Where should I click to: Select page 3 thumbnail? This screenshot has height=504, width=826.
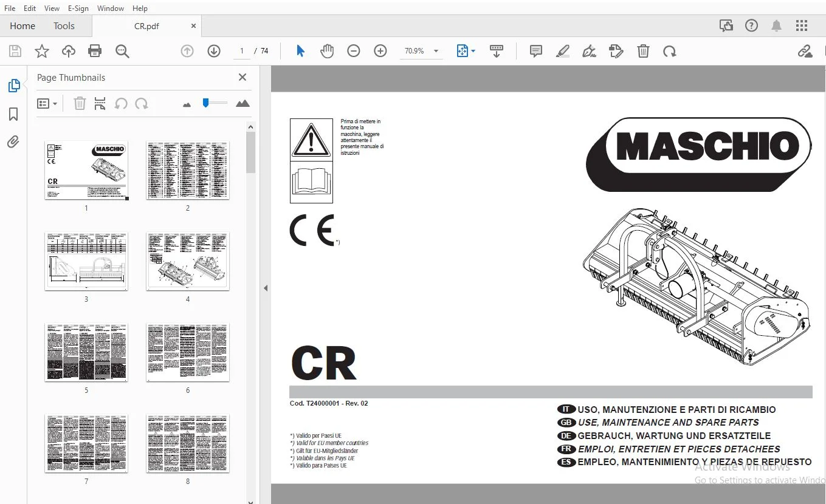click(x=86, y=261)
